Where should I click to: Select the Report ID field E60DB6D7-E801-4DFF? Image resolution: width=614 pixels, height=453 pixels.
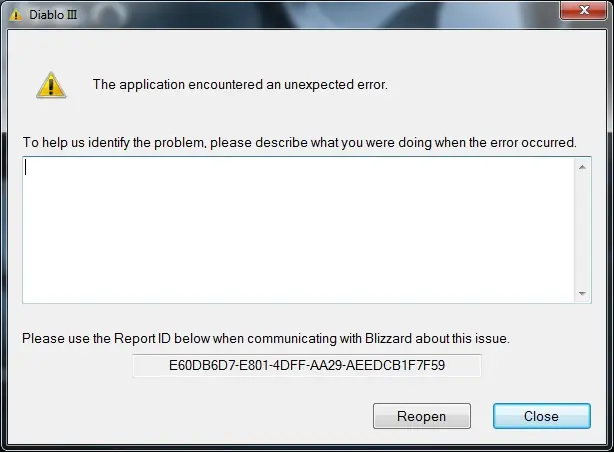[307, 365]
